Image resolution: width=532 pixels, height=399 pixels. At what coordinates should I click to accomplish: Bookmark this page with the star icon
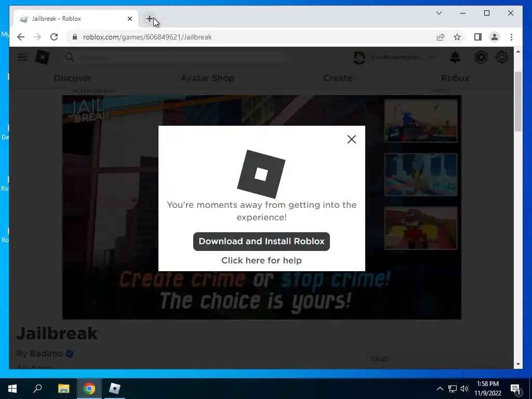tap(457, 37)
